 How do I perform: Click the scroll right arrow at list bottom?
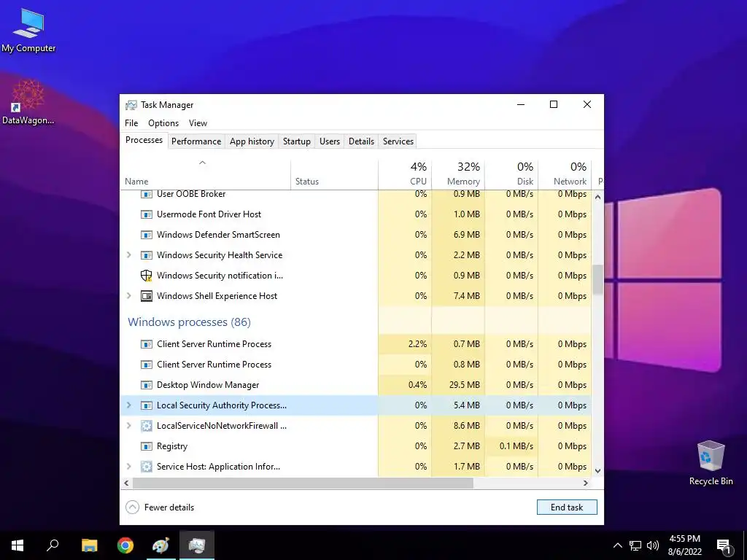point(586,483)
